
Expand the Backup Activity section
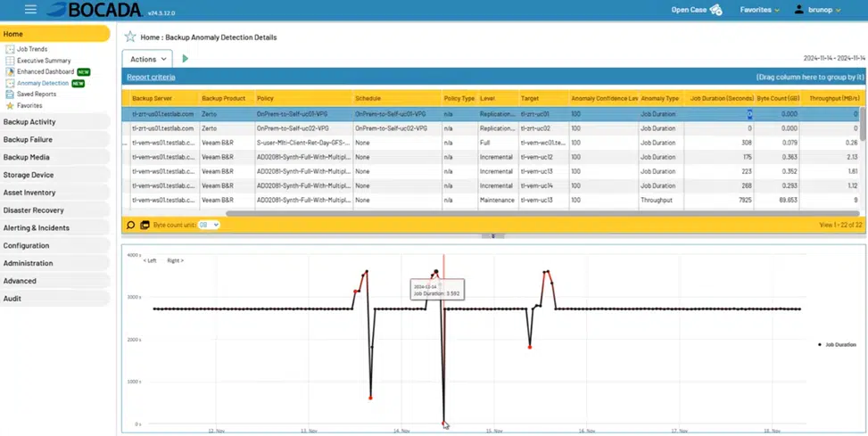pos(54,122)
